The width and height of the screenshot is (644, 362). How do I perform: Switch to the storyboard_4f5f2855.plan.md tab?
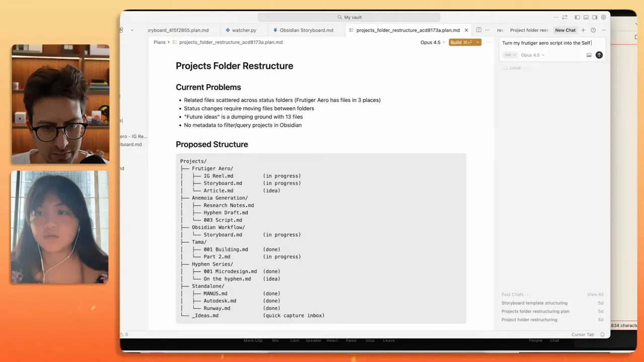[x=178, y=30]
